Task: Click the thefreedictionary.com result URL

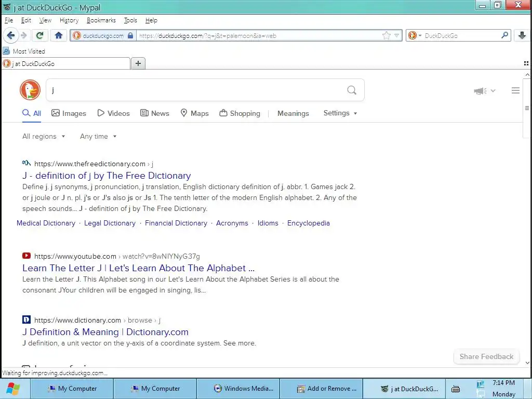Action: click(94, 164)
